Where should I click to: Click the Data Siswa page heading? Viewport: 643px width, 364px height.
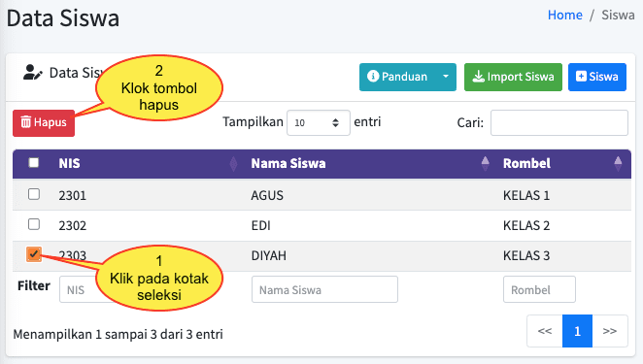pyautogui.click(x=63, y=18)
